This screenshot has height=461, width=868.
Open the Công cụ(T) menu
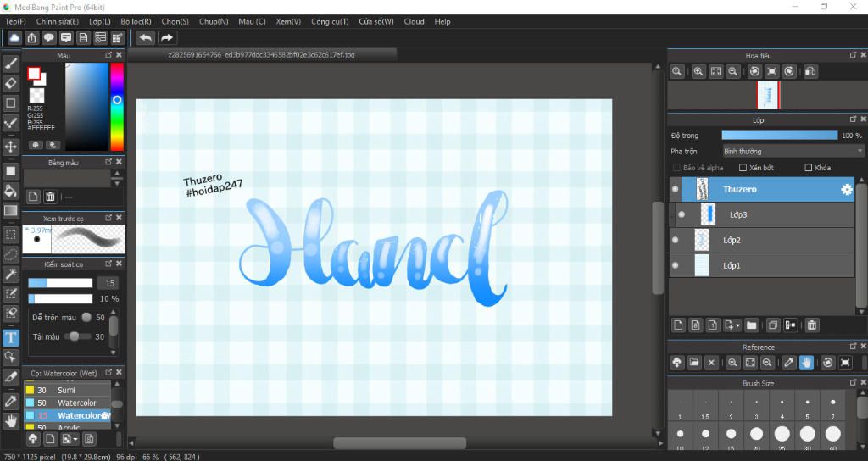[330, 21]
